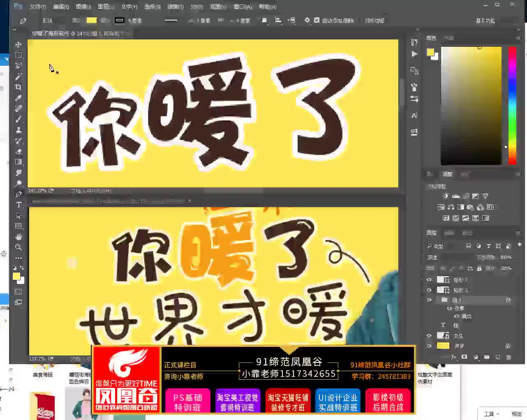The width and height of the screenshot is (527, 420).
Task: Click the delete layer trash icon
Action: [x=509, y=357]
